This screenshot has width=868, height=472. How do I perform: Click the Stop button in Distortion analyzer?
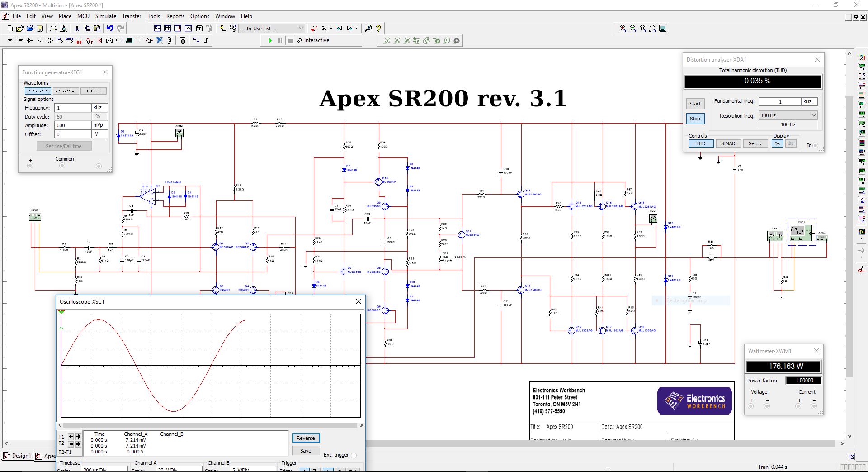[695, 119]
